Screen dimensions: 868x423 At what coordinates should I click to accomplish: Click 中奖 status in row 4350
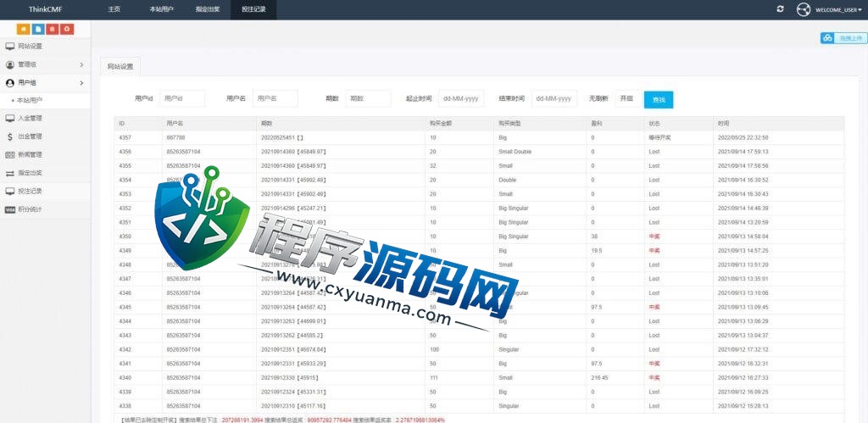point(654,237)
